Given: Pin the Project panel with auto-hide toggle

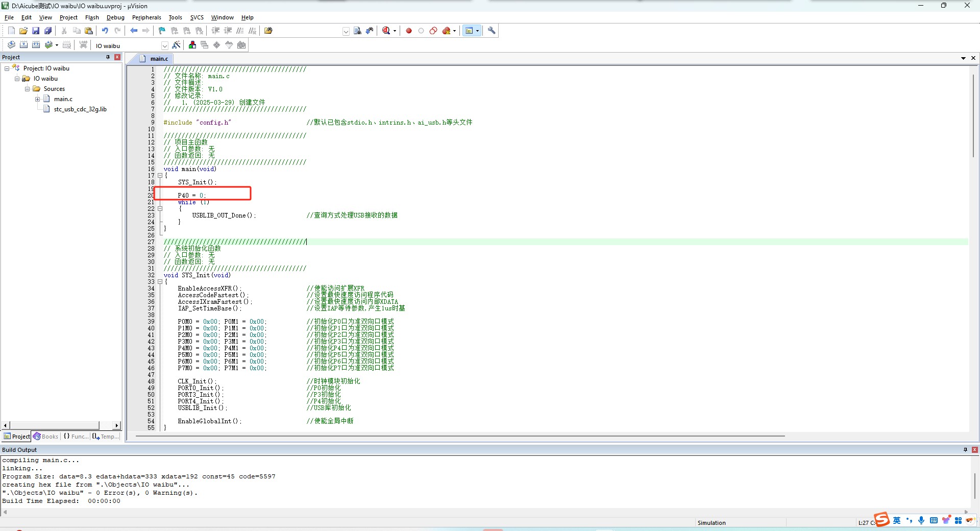Looking at the screenshot, I should coord(108,57).
